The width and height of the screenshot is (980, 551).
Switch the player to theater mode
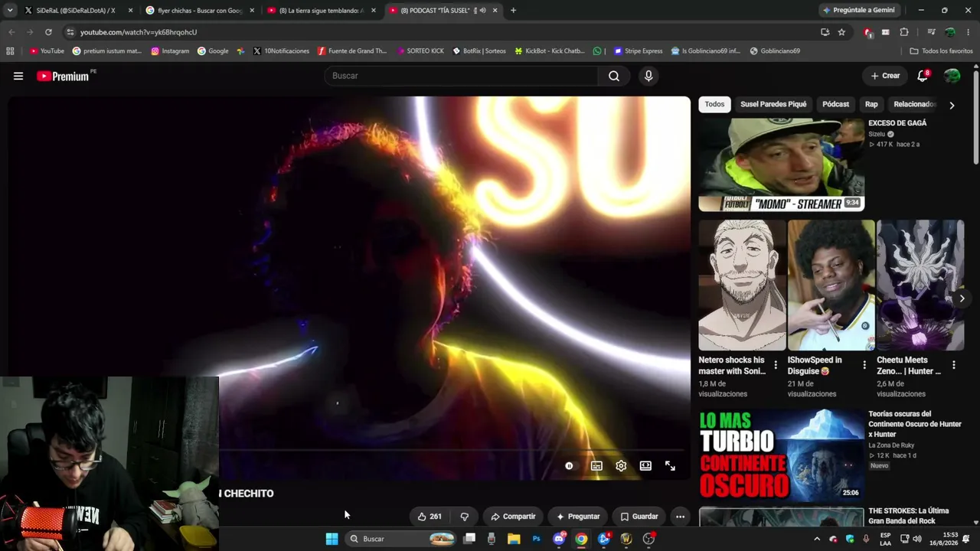coord(645,465)
